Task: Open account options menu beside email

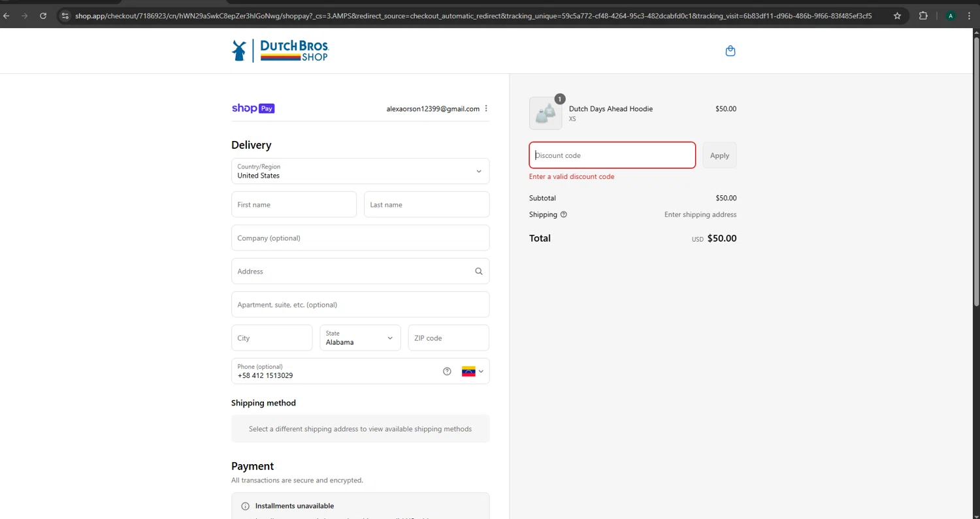Action: click(486, 108)
